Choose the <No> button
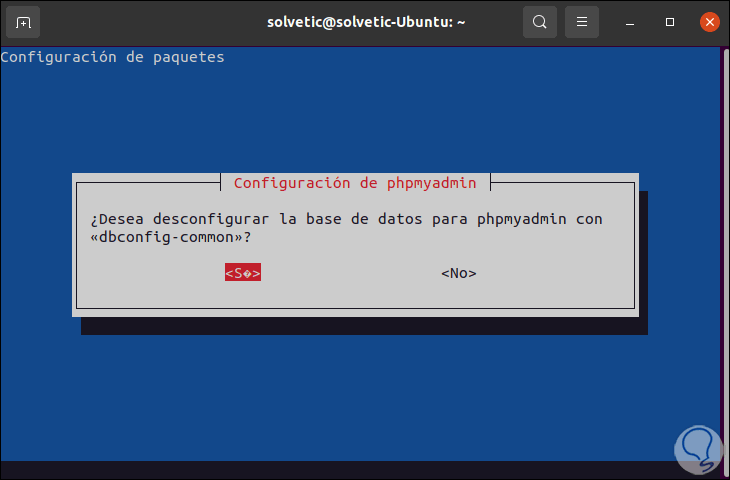 (459, 273)
